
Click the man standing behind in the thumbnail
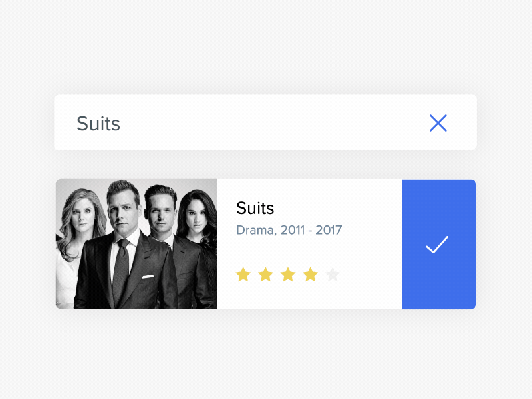coord(160,213)
